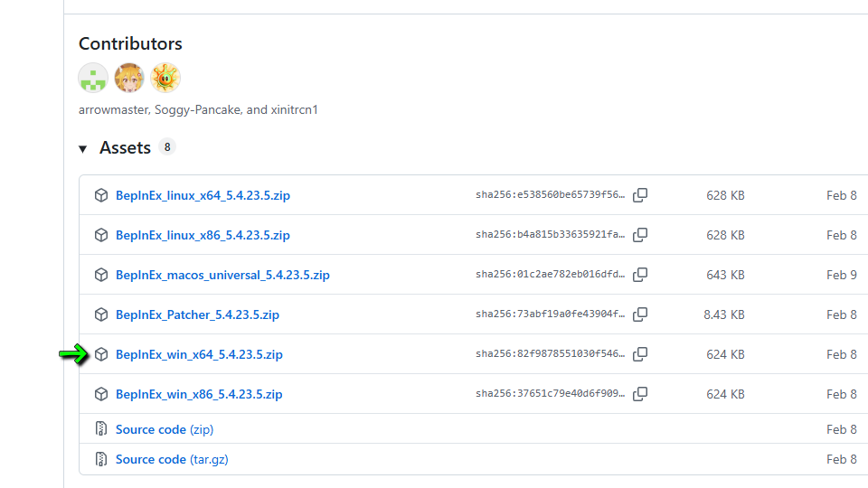Click the file-zip icon beside Source code (zip)

point(101,429)
